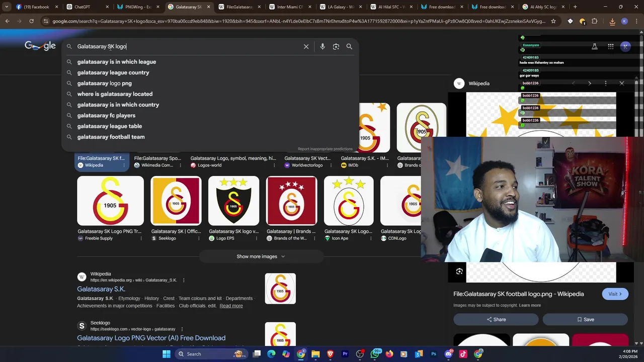
Task: Expand the Show more images button
Action: pyautogui.click(x=261, y=256)
